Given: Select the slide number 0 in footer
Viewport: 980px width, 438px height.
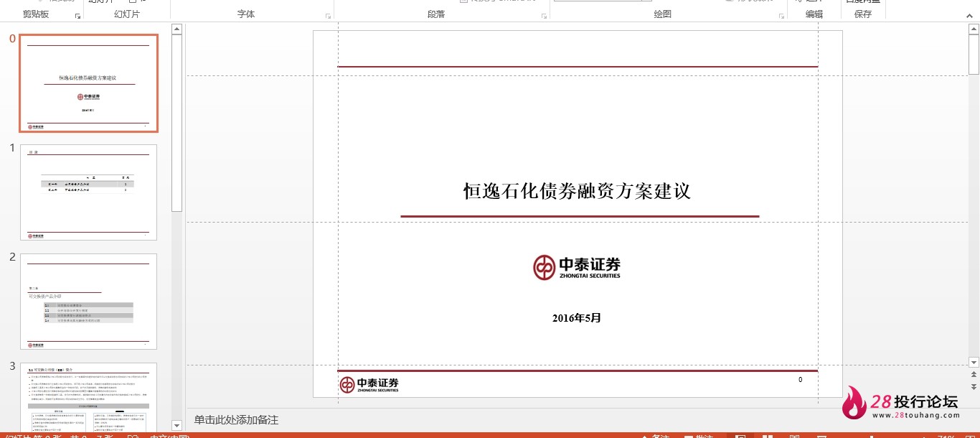Looking at the screenshot, I should [801, 380].
